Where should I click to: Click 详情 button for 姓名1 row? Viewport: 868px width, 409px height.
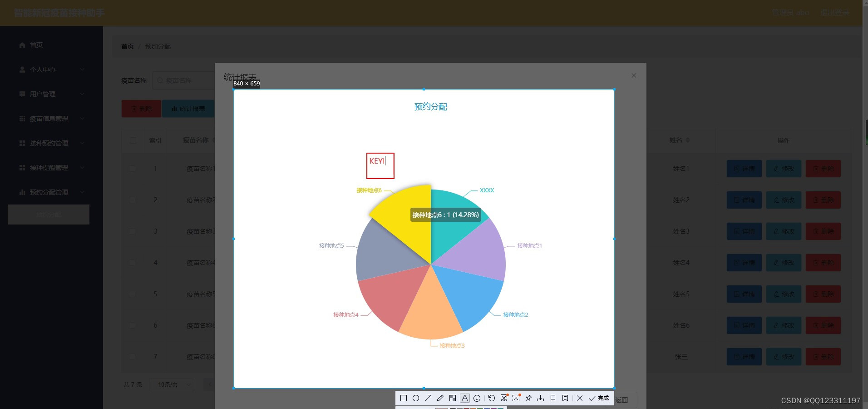[744, 169]
